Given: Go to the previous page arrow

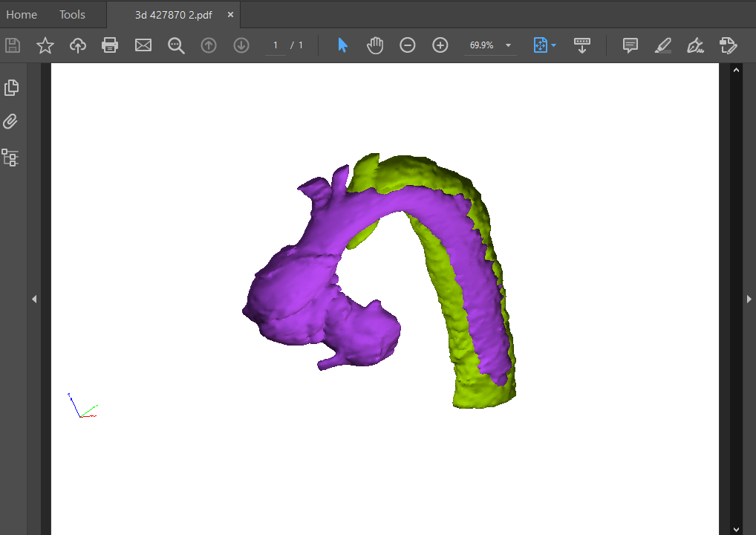Looking at the screenshot, I should (209, 45).
